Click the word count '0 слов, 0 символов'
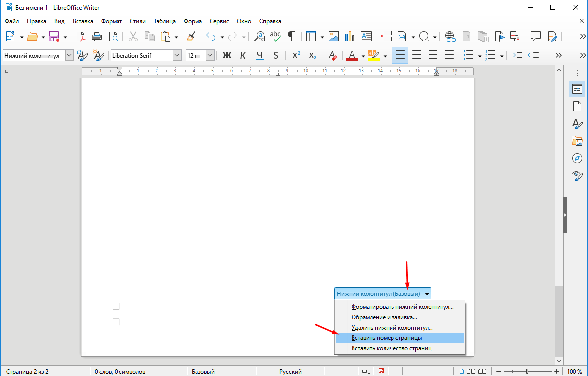 pyautogui.click(x=119, y=372)
